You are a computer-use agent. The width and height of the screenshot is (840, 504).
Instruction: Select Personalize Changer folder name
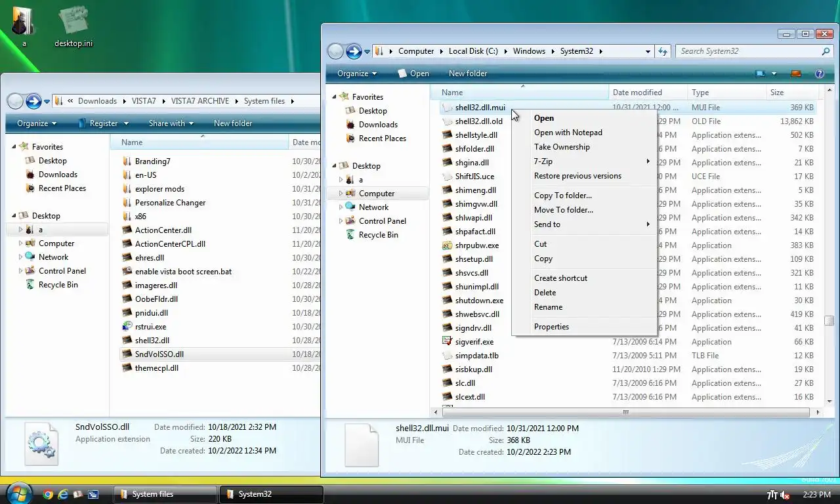tap(171, 203)
